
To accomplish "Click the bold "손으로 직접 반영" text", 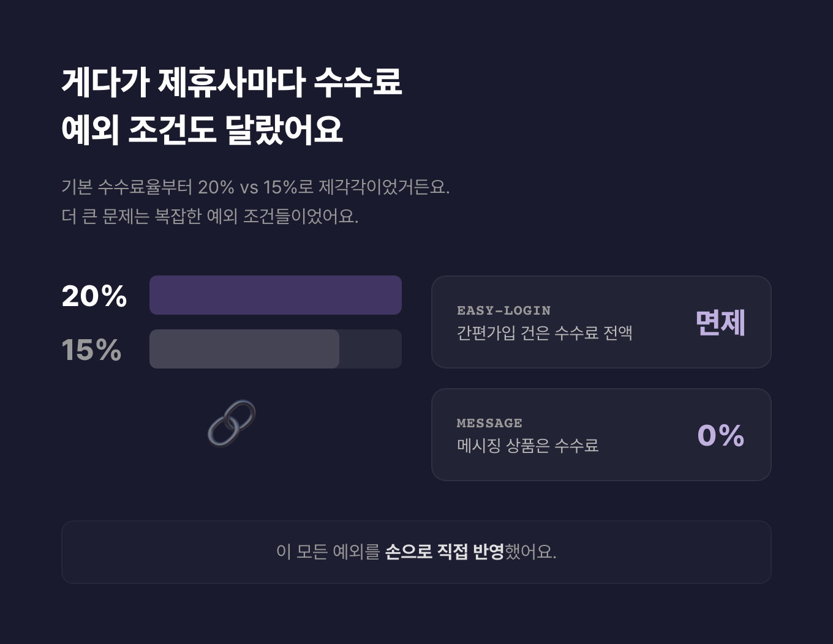I will coord(444,552).
